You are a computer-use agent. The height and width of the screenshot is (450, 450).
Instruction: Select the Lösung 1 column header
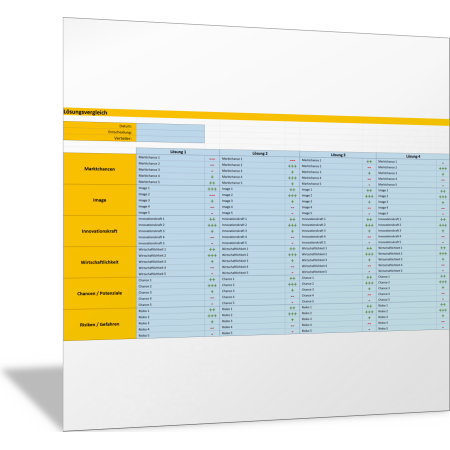178,152
